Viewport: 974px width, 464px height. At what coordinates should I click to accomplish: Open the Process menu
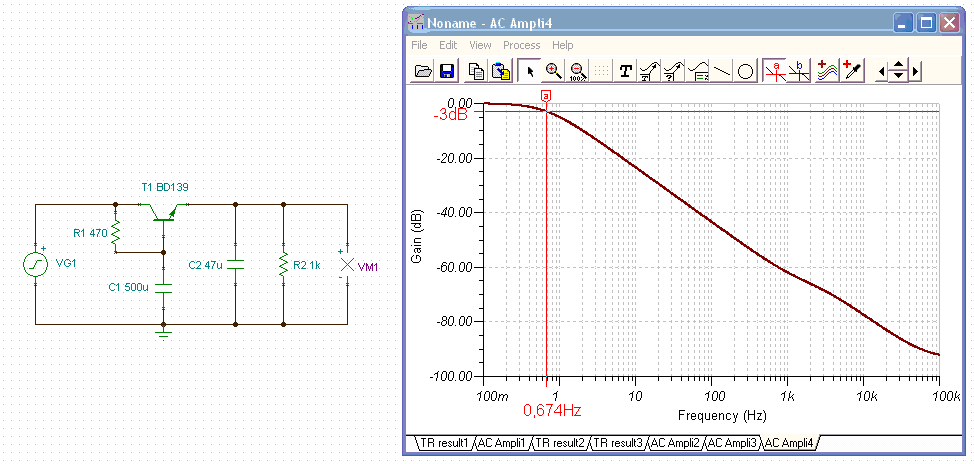(x=521, y=45)
